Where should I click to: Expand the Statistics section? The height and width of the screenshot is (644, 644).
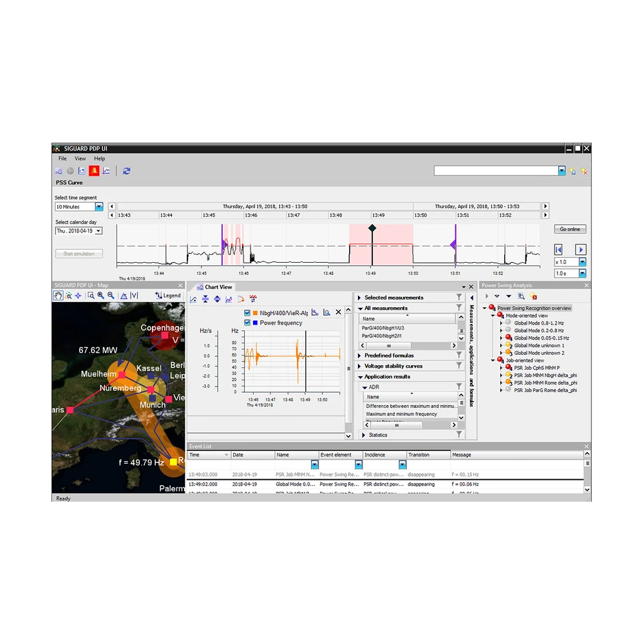pos(363,435)
